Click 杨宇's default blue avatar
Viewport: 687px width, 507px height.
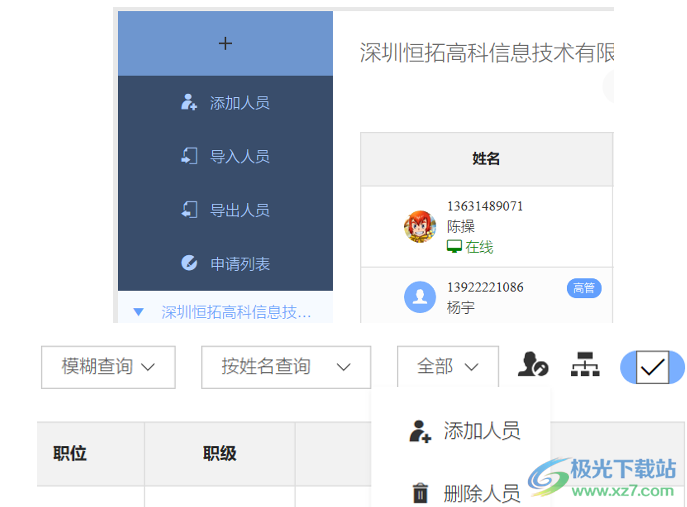[x=420, y=297]
